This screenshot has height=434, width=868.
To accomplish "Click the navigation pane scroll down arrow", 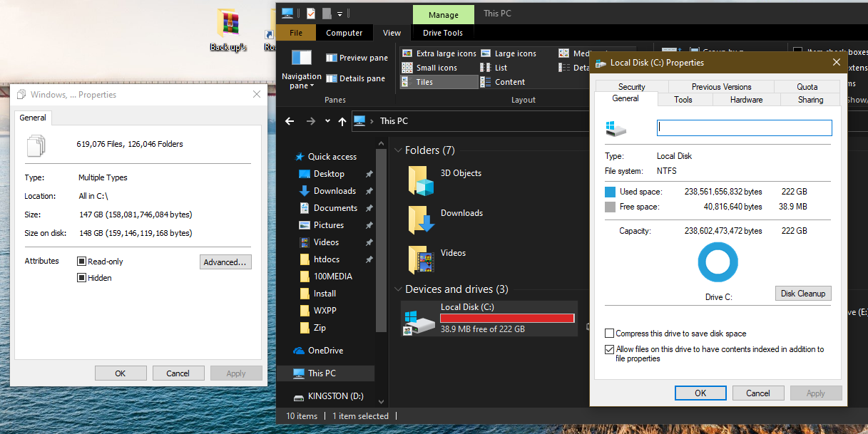I will 381,402.
